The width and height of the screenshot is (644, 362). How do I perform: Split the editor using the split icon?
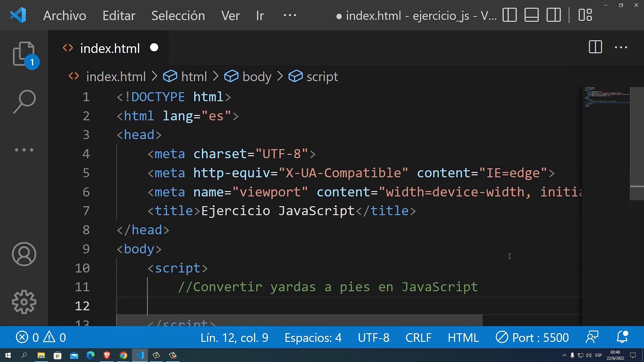click(595, 47)
